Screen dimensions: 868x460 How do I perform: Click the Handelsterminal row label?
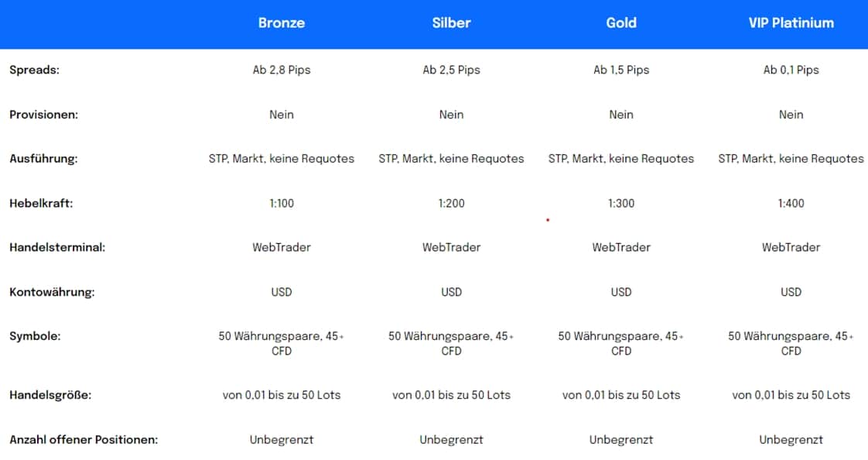(57, 248)
